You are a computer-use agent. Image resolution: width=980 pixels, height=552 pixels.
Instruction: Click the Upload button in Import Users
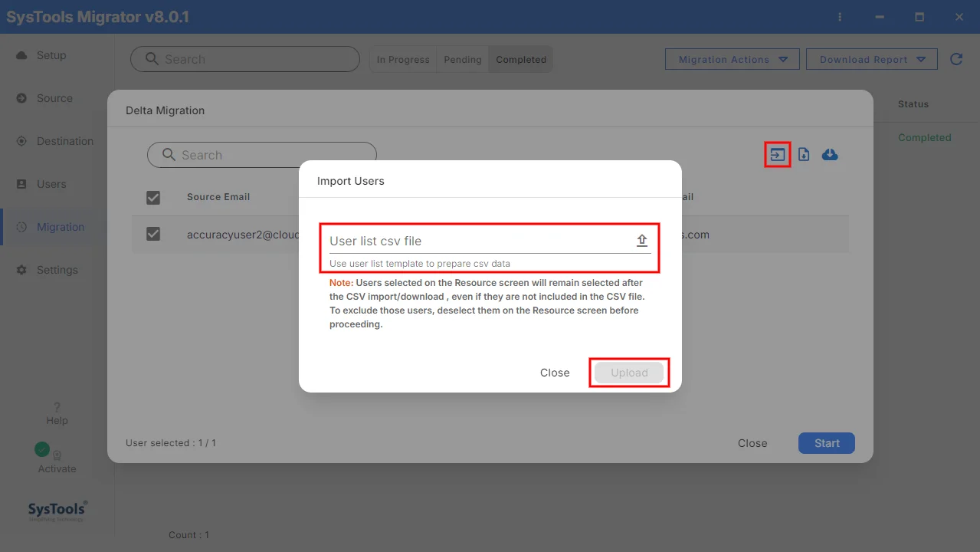tap(629, 373)
